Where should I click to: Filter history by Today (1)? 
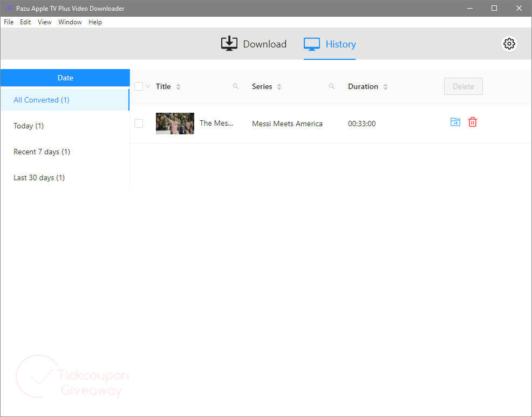tap(65, 126)
